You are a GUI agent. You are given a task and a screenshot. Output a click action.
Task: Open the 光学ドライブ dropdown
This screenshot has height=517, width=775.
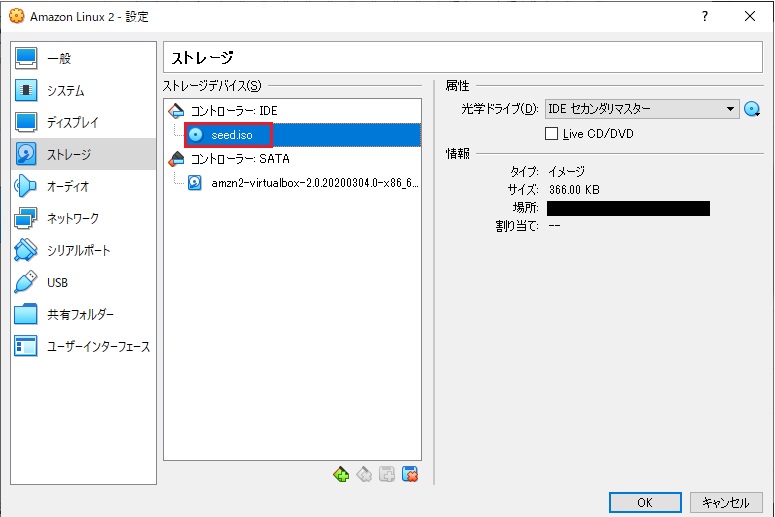[x=642, y=109]
